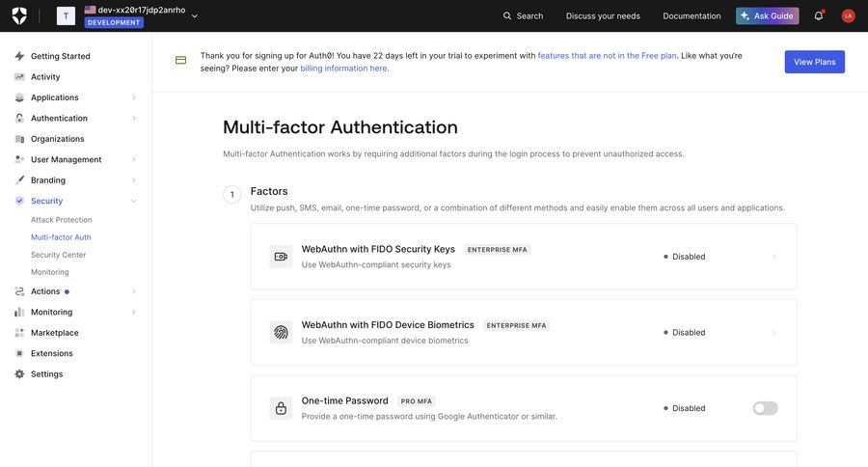Expand the Branding menu chevron
This screenshot has width=868, height=467.
[x=134, y=180]
